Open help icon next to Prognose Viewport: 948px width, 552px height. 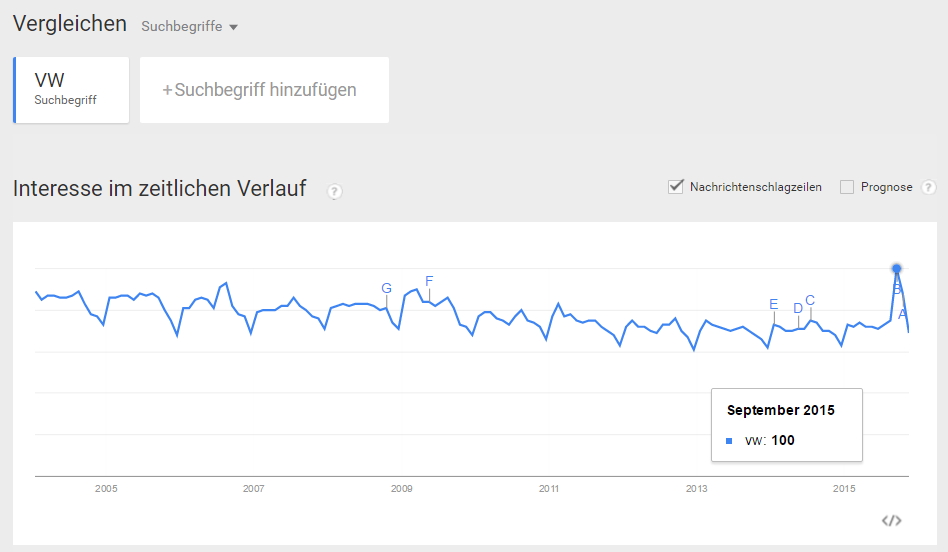click(928, 187)
